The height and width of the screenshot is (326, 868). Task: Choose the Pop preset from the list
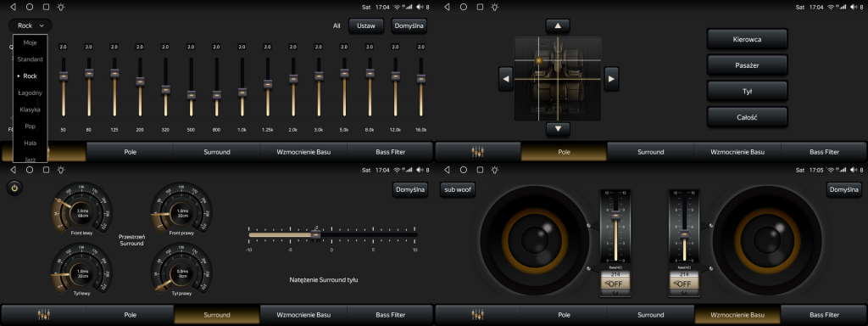tap(30, 126)
